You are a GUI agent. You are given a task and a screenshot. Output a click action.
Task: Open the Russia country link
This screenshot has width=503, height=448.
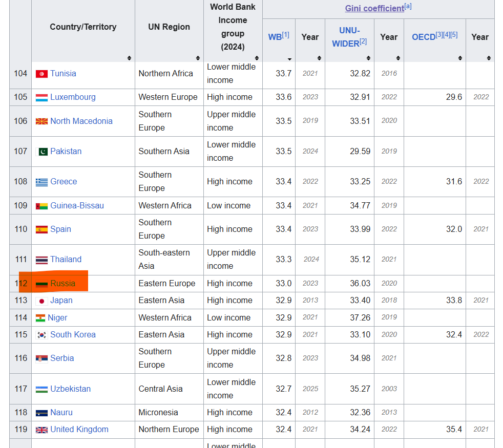pos(63,284)
